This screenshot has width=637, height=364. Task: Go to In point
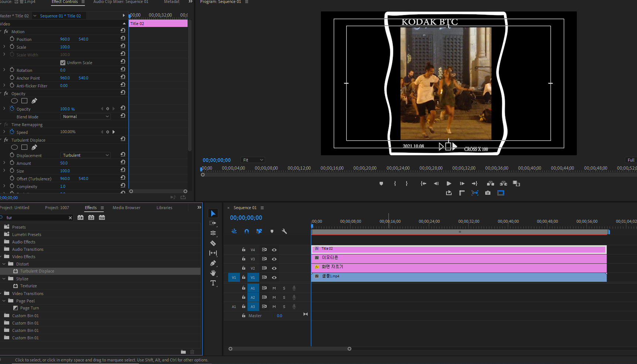point(424,183)
